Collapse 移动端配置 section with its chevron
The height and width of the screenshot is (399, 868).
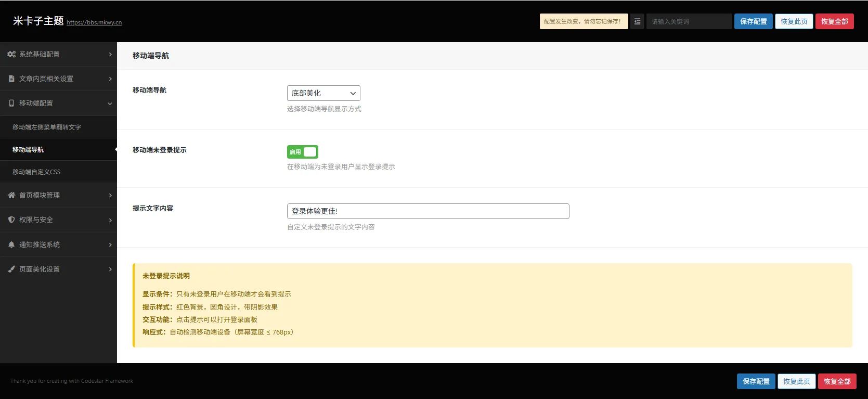(110, 104)
